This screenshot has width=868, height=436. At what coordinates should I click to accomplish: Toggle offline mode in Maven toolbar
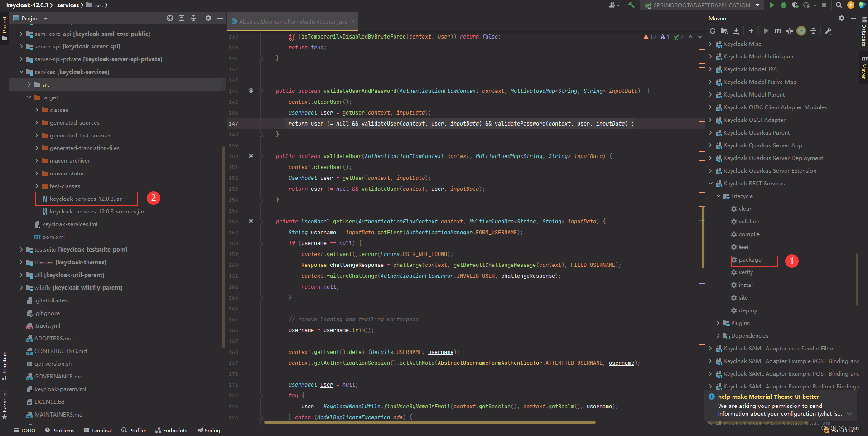pos(790,31)
